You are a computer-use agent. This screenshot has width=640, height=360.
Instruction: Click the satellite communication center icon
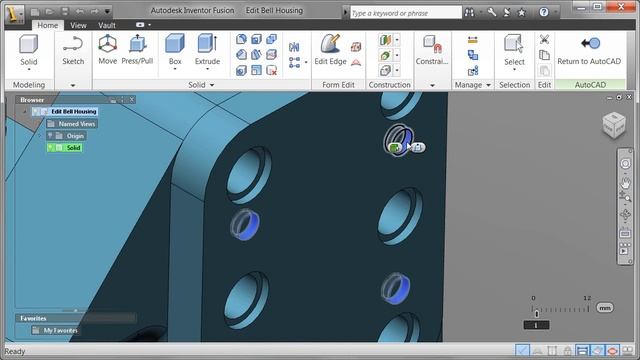click(x=507, y=13)
